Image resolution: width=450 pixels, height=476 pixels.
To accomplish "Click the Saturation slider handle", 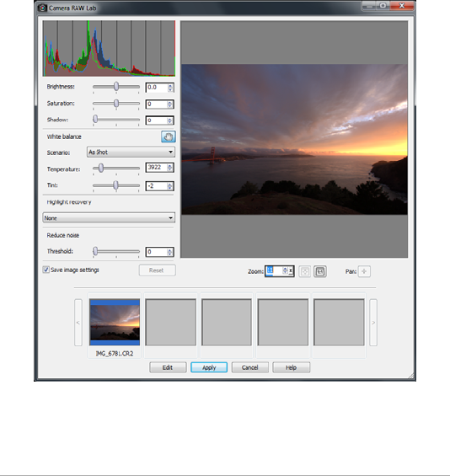I will tap(116, 104).
